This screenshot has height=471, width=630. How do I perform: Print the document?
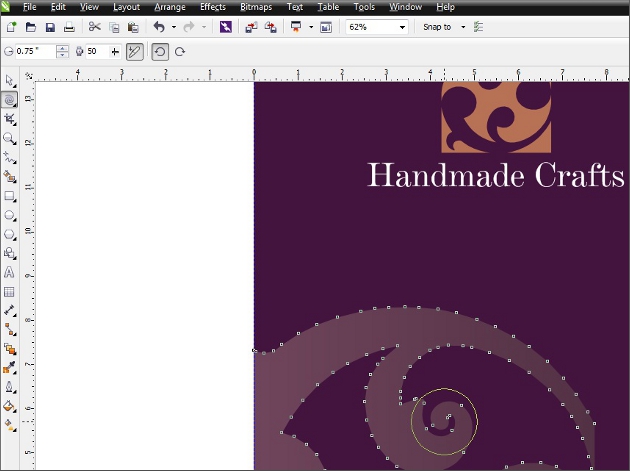(69, 27)
